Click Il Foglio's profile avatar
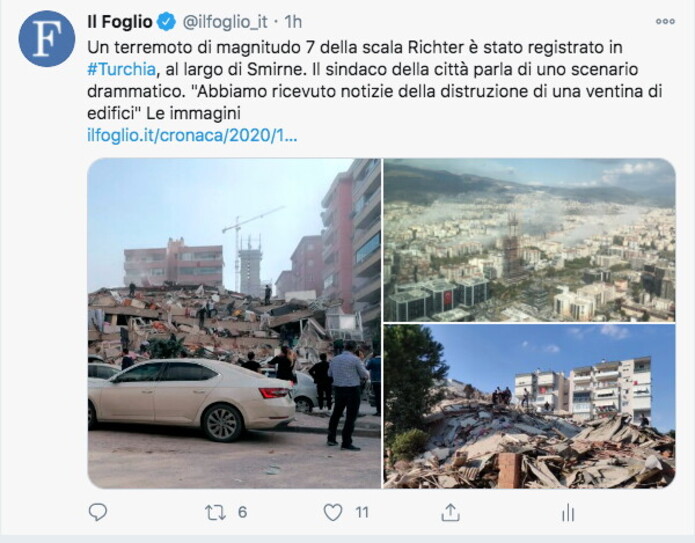This screenshot has width=695, height=543. pyautogui.click(x=47, y=39)
